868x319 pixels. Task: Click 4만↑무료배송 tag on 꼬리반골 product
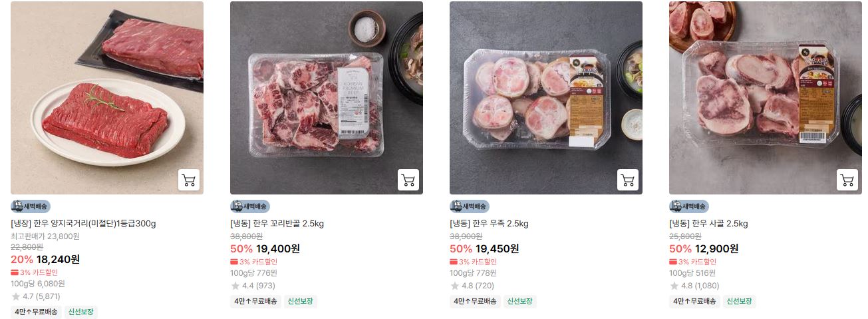(x=255, y=302)
